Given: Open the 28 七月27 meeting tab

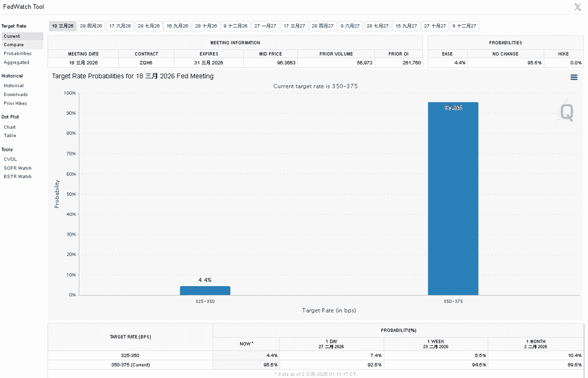Looking at the screenshot, I should click(378, 26).
